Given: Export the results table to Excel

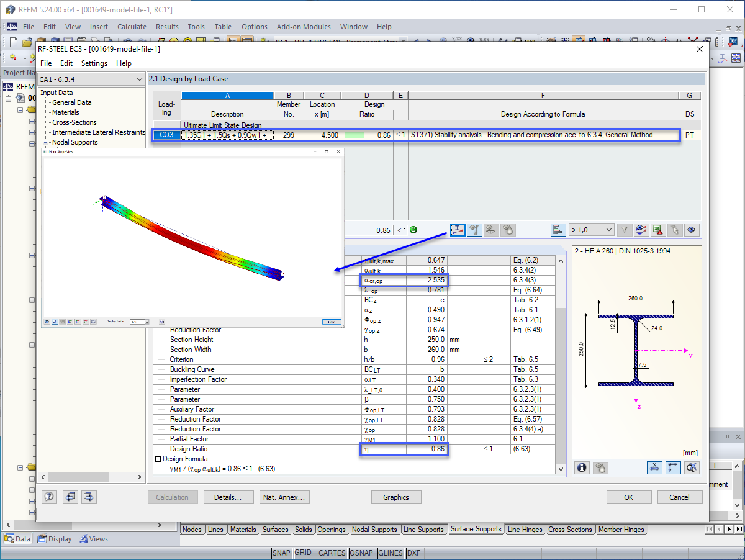Looking at the screenshot, I should (x=657, y=230).
